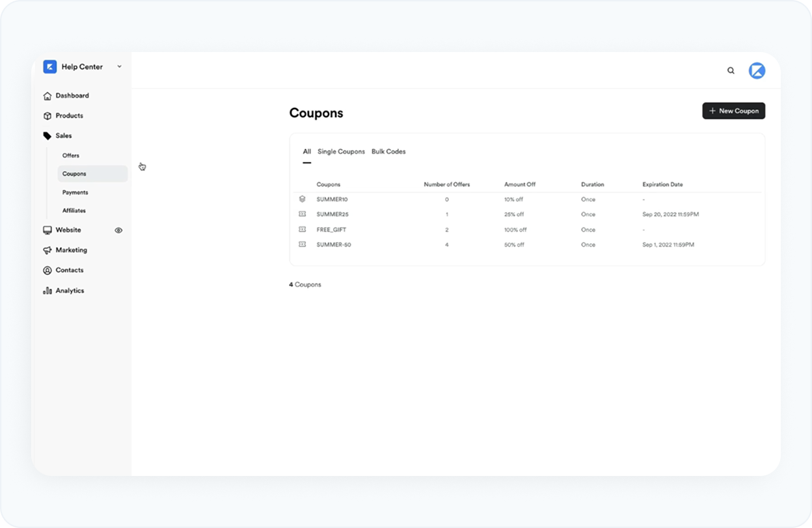The height and width of the screenshot is (528, 812).
Task: Switch to the Single Coupons tab
Action: (x=341, y=151)
